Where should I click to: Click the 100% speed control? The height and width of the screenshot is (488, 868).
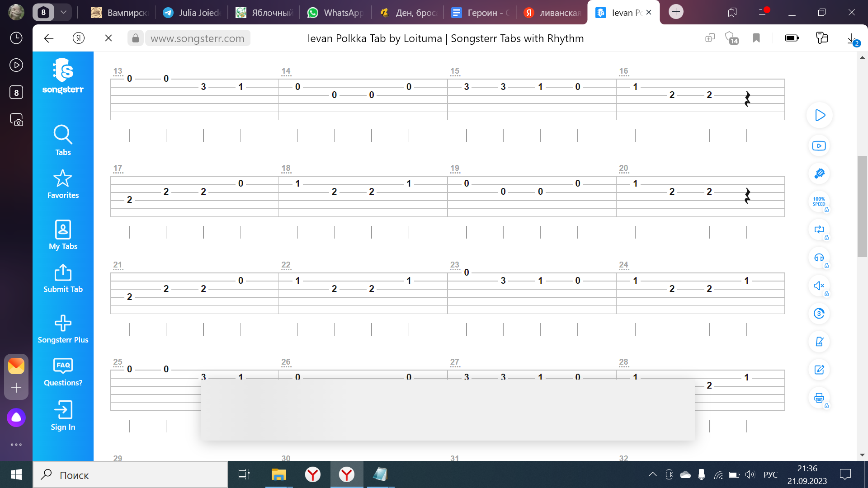click(x=819, y=202)
